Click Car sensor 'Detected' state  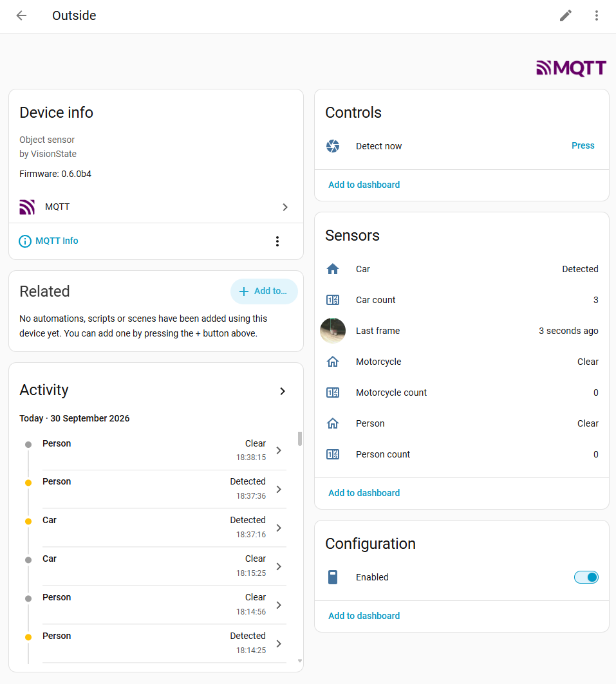[580, 269]
